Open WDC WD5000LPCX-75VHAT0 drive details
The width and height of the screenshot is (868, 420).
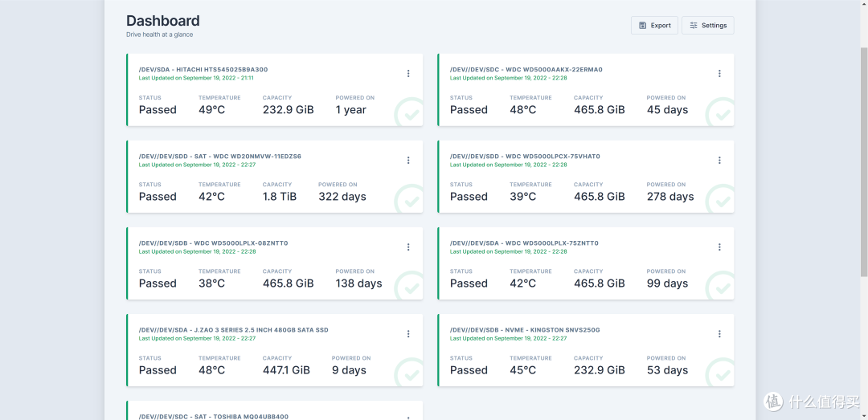point(525,157)
